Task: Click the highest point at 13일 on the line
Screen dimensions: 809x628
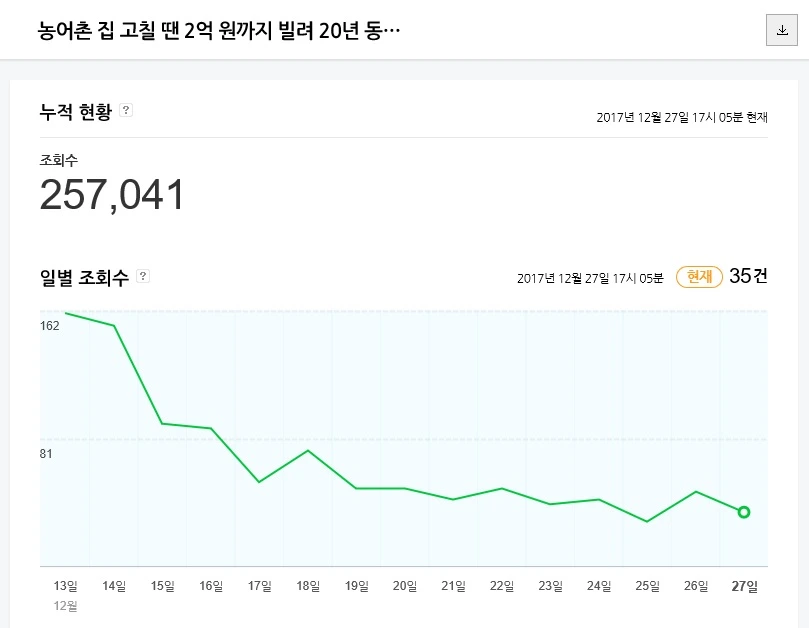Action: (x=64, y=313)
